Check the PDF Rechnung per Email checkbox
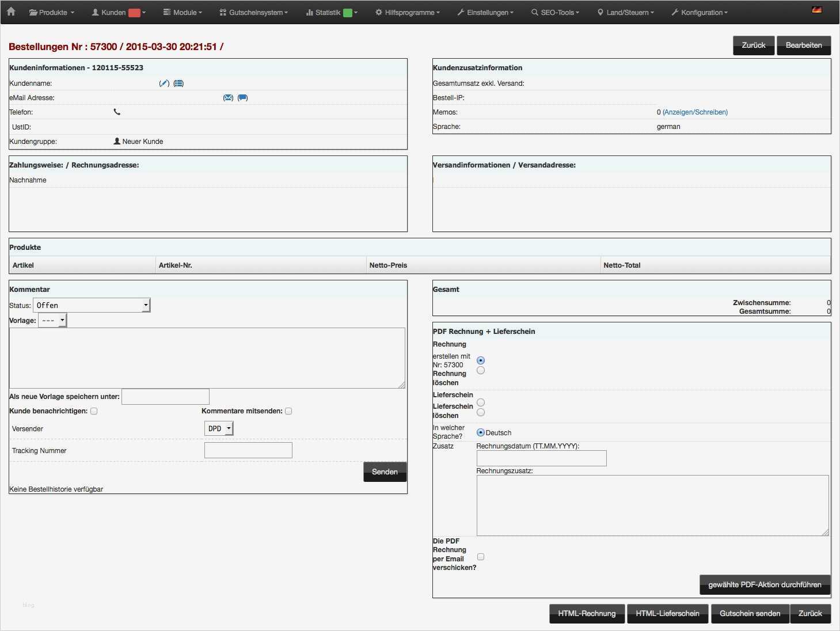Screen dimensions: 840x631 [481, 557]
